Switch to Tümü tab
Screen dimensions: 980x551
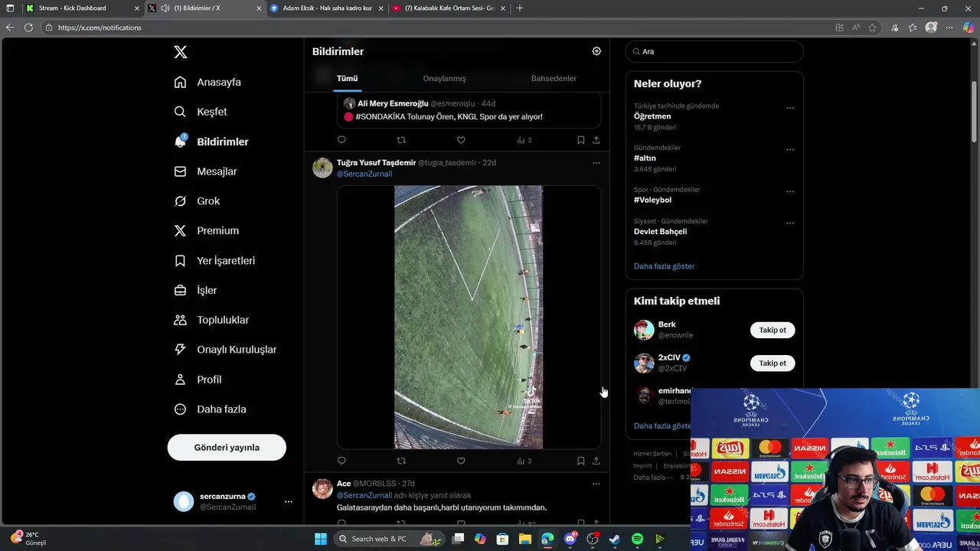[x=347, y=78]
